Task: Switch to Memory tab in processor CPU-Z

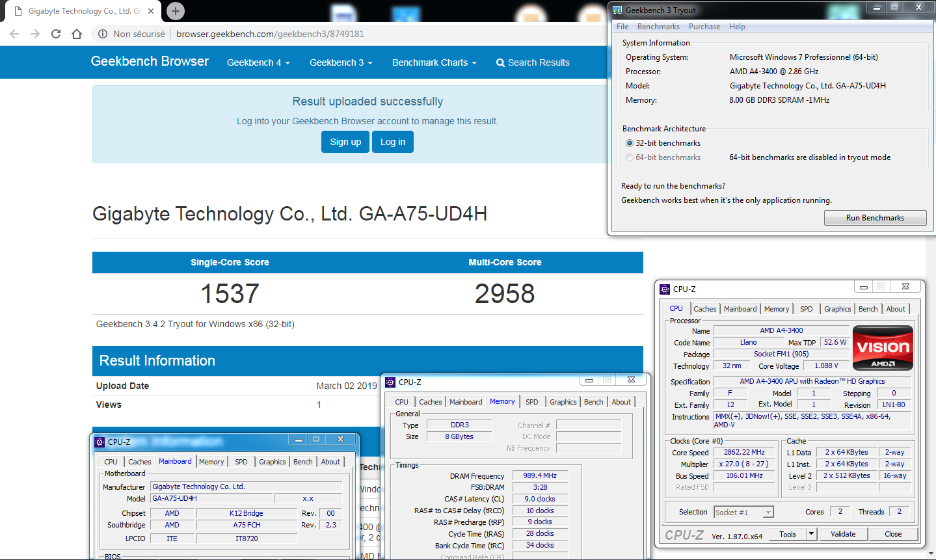Action: click(x=777, y=309)
